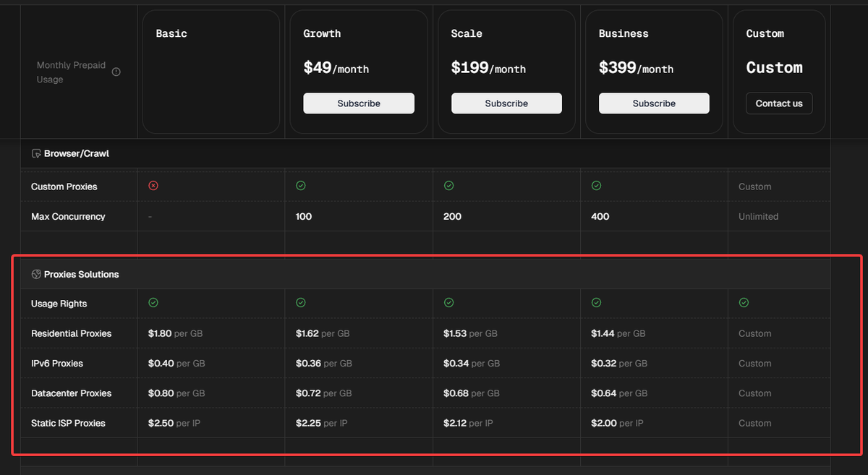868x475 pixels.
Task: Click Contact us on Custom plan
Action: click(x=779, y=103)
